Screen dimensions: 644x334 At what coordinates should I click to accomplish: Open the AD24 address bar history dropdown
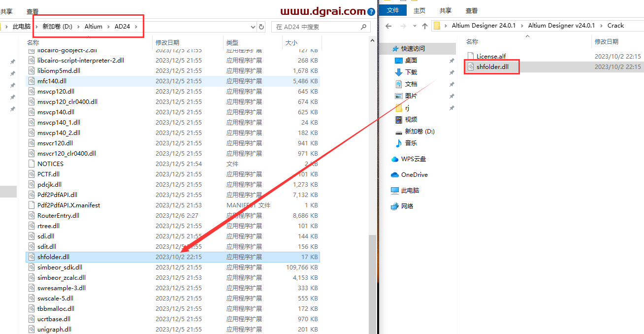(x=253, y=27)
